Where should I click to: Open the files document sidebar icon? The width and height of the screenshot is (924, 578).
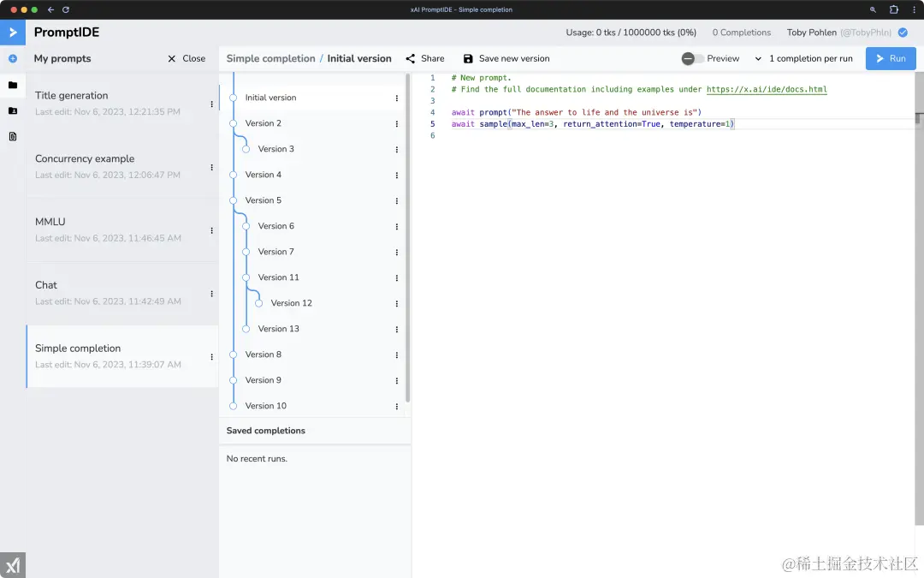12,136
